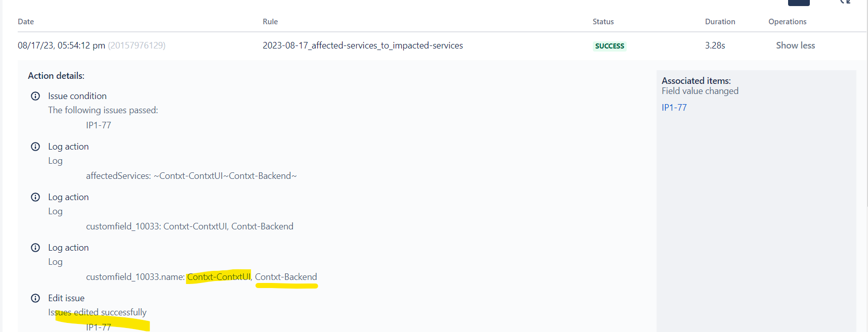Screen dimensions: 868x332
Task: Click the Status column header
Action: click(x=603, y=22)
